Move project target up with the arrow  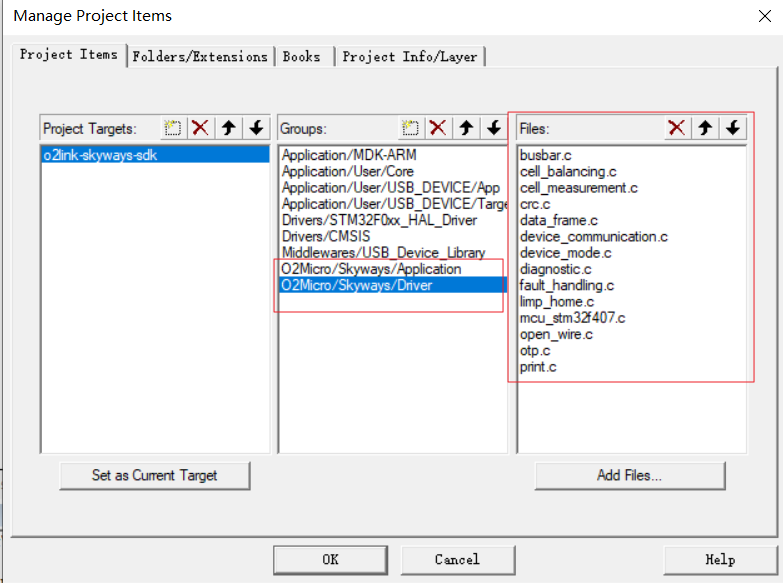(229, 128)
